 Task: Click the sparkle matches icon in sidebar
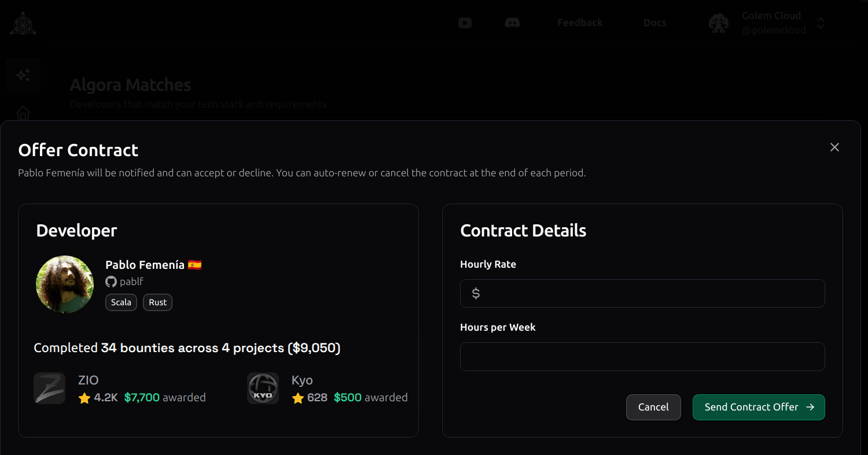click(x=23, y=75)
